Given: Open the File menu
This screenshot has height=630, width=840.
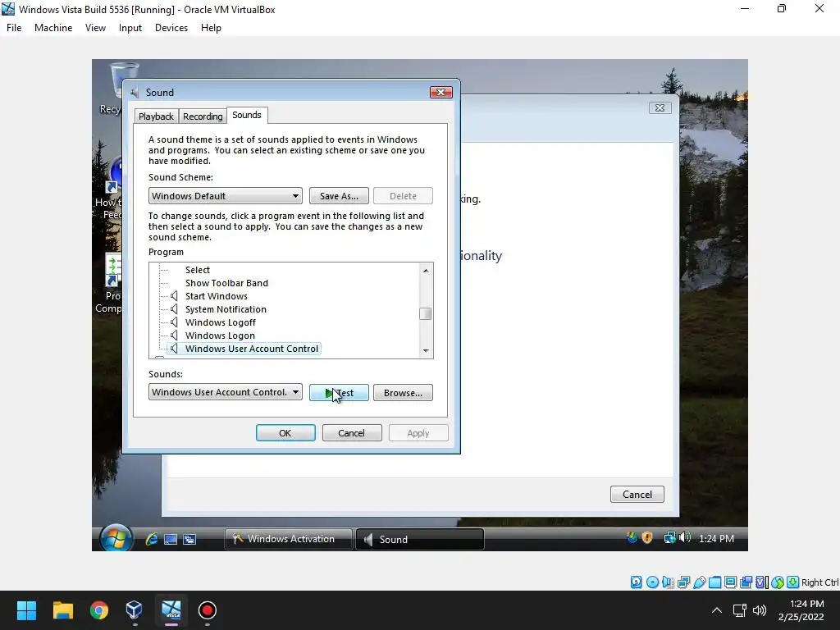Looking at the screenshot, I should pyautogui.click(x=14, y=28).
